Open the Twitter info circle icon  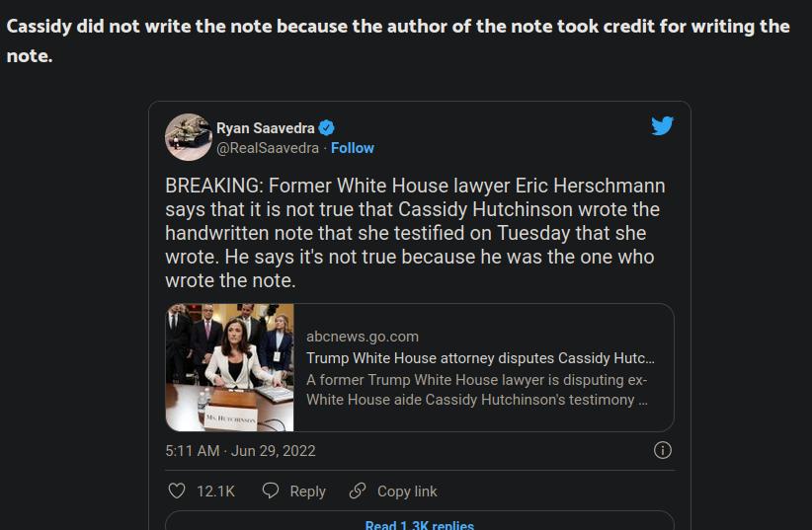click(662, 450)
